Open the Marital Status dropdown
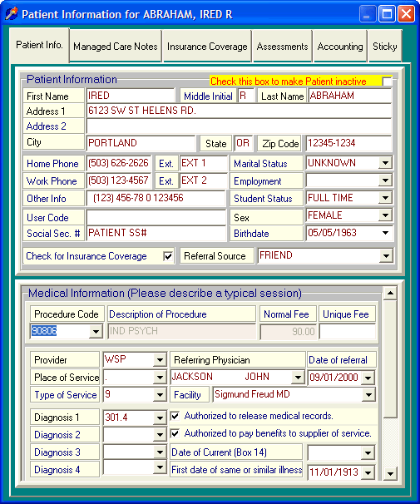 (x=385, y=163)
